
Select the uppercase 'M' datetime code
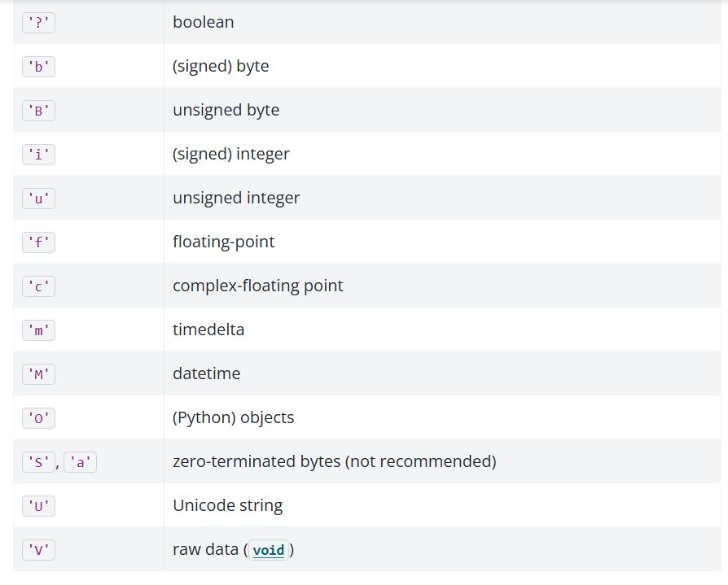pos(38,374)
